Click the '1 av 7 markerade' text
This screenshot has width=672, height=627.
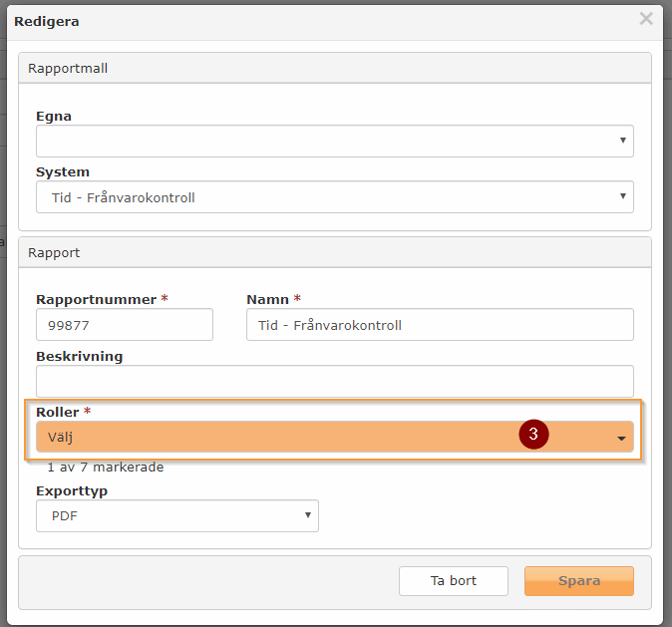(106, 467)
